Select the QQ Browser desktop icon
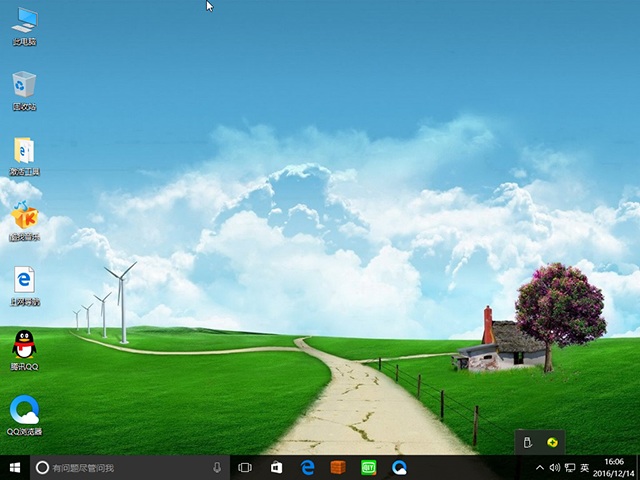Viewport: 640px width, 480px height. click(x=24, y=412)
